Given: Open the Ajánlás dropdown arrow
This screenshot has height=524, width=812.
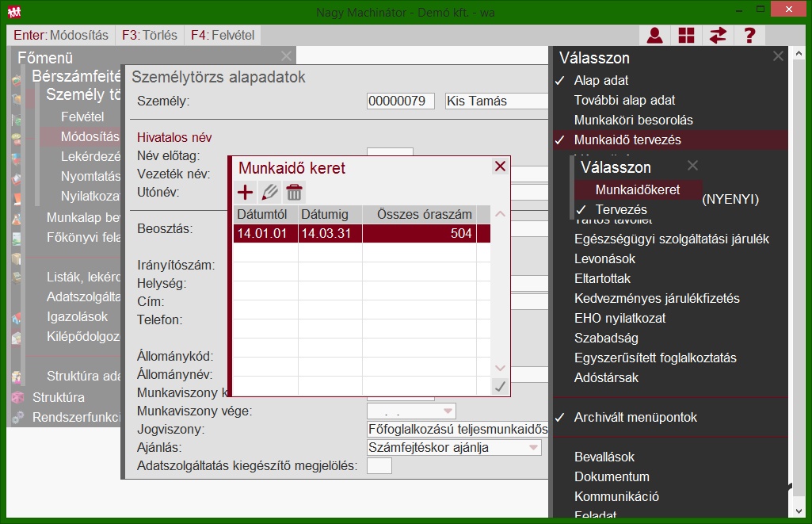Looking at the screenshot, I should 533,447.
